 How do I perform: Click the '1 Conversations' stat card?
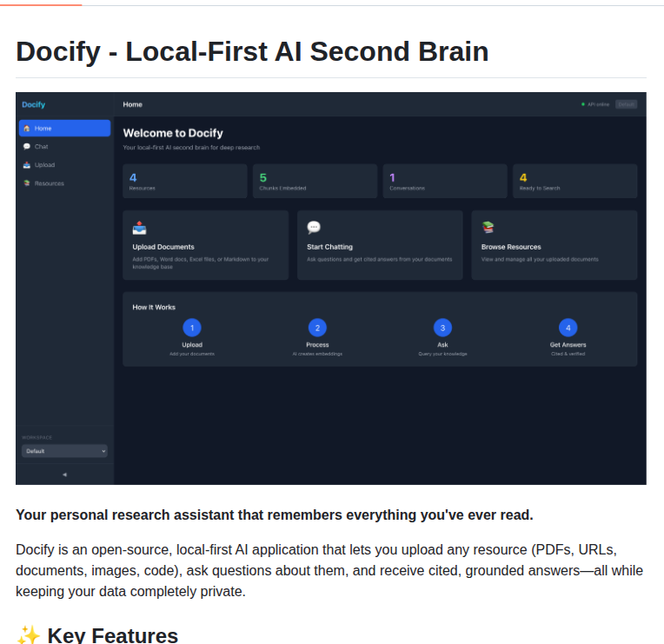[445, 182]
